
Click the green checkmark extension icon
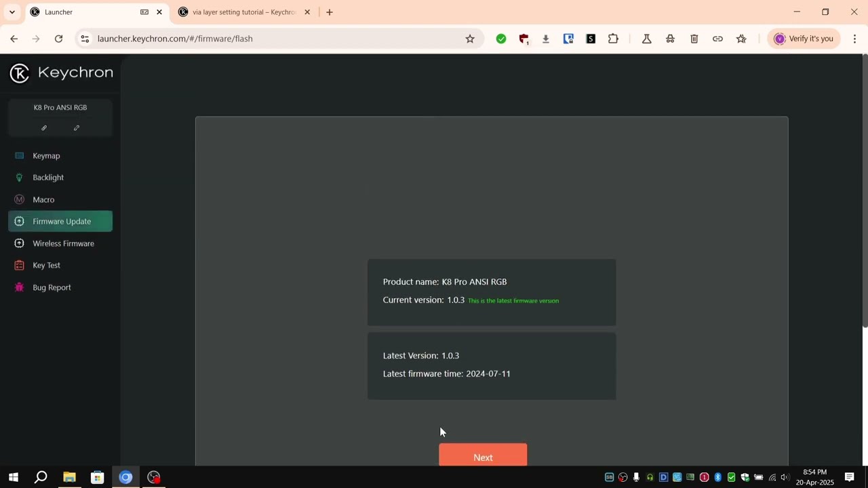(501, 39)
